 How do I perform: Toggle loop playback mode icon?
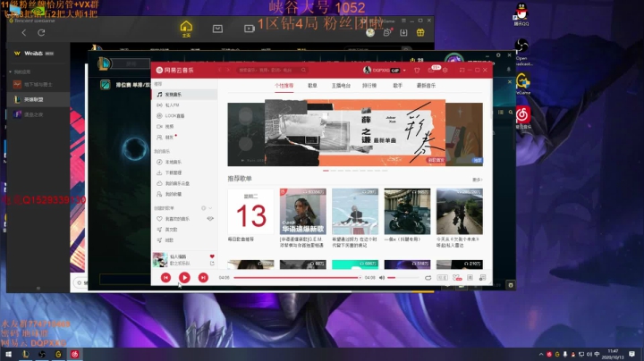click(x=428, y=278)
